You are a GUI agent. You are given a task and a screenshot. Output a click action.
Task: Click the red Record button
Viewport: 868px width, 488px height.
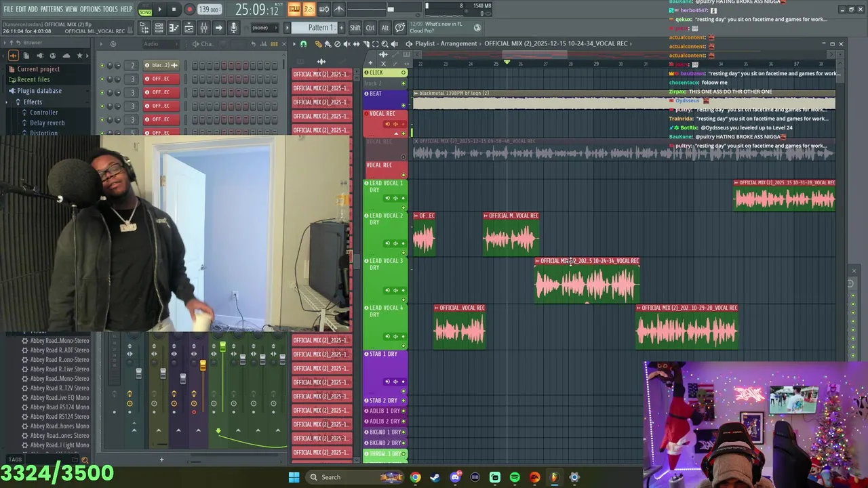click(x=190, y=9)
